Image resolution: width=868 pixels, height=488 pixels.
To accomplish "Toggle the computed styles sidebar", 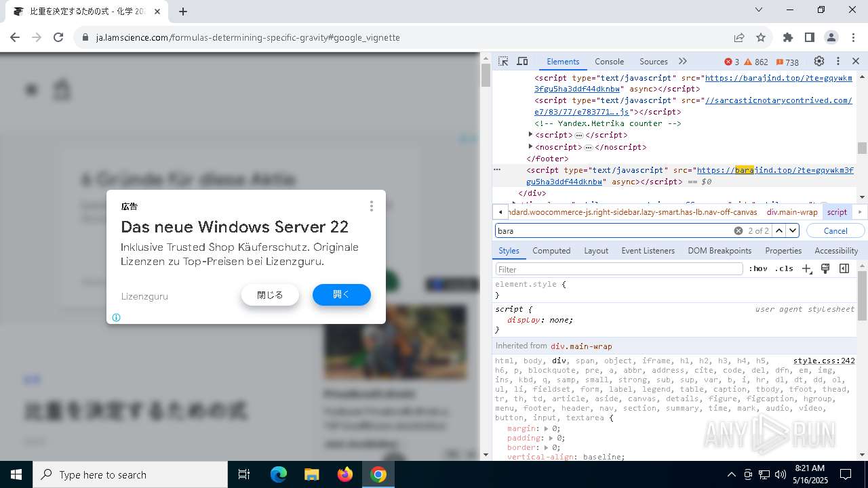I will click(x=844, y=269).
